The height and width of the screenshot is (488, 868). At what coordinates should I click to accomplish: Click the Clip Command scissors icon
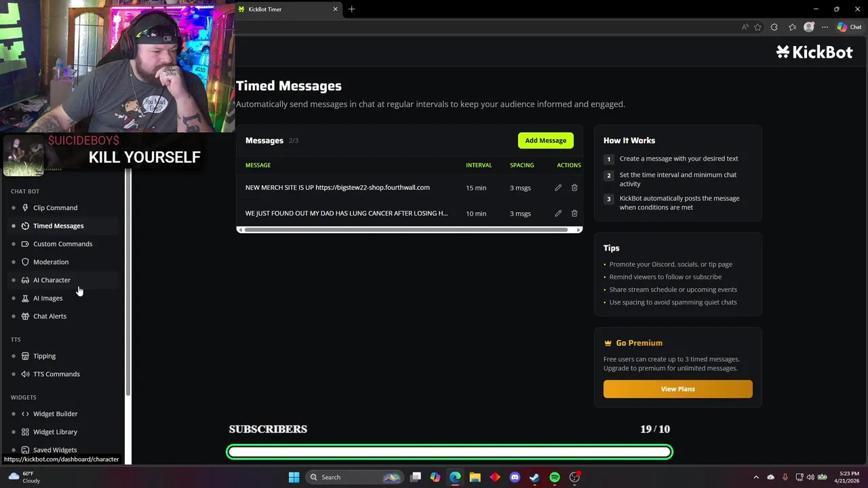pyautogui.click(x=25, y=207)
